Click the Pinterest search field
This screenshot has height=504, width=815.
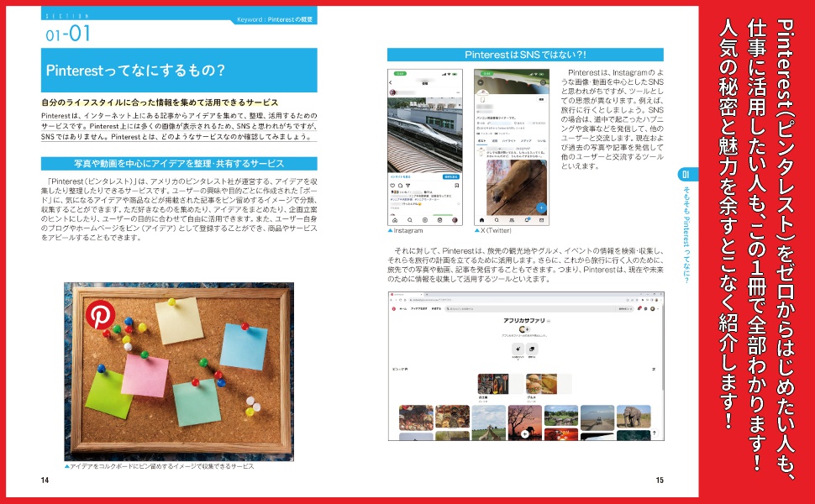pos(530,308)
